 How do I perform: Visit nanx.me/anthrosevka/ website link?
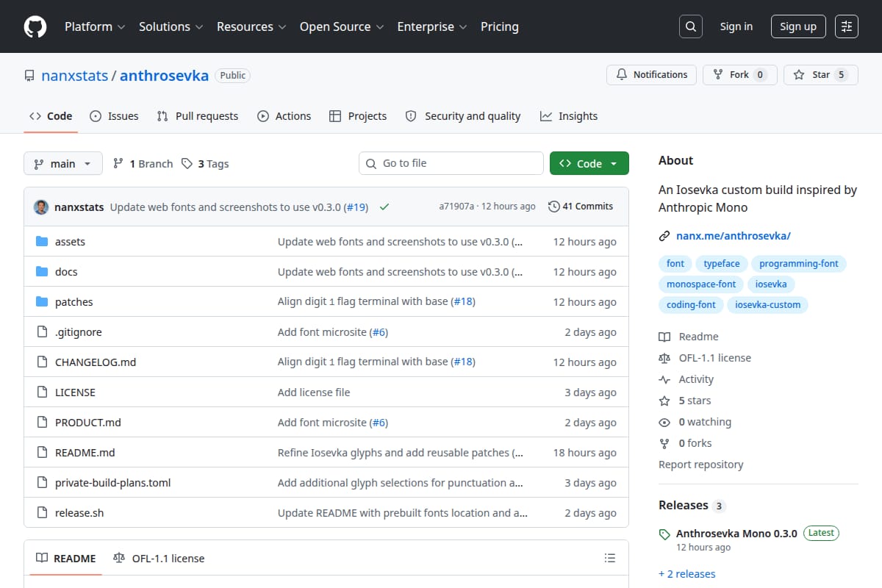coord(733,236)
